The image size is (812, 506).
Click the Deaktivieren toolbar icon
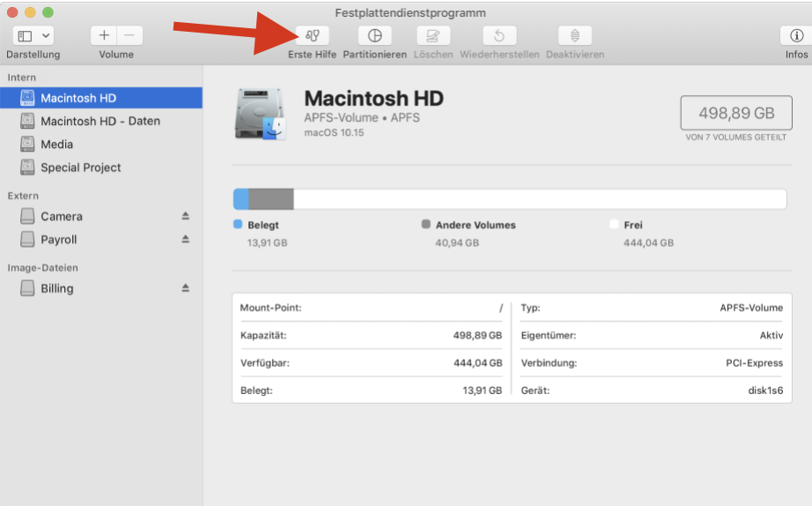(574, 36)
